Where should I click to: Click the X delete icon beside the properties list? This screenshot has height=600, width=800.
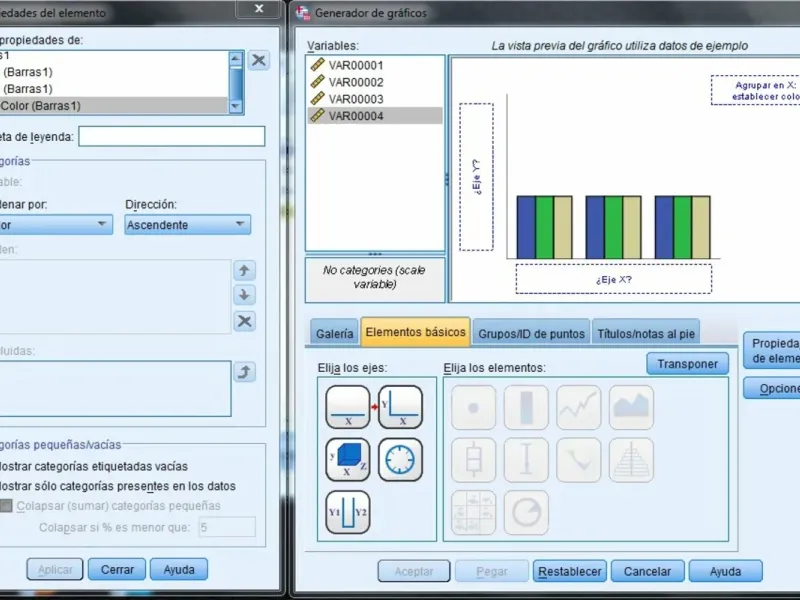pos(259,60)
